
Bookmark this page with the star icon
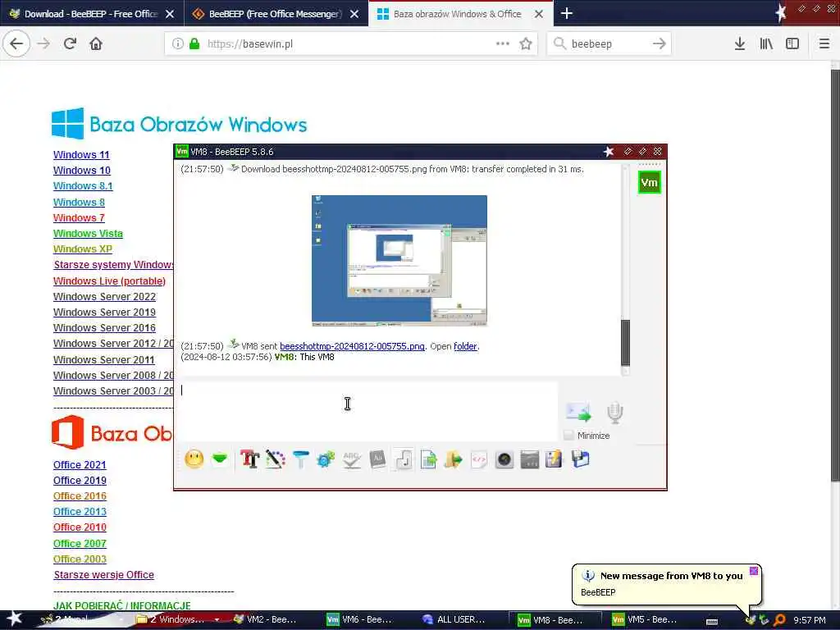click(526, 43)
